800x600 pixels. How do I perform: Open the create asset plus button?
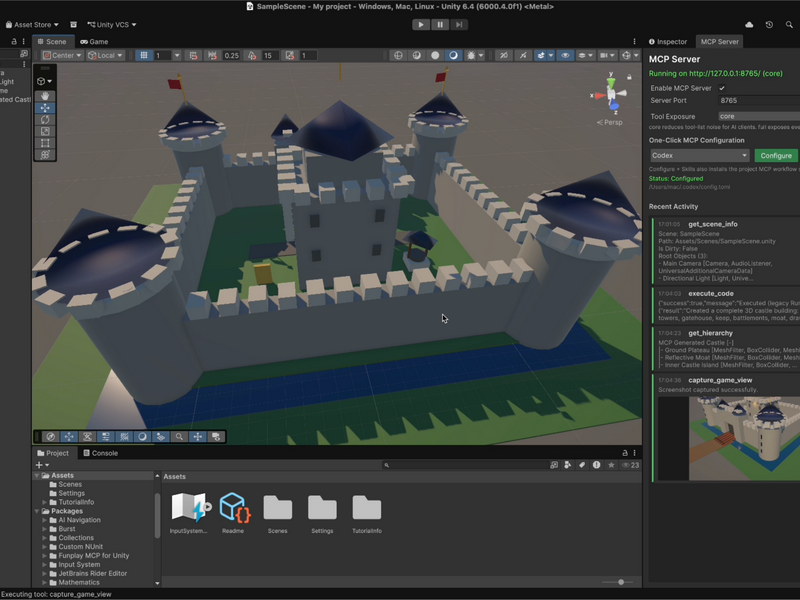pos(42,465)
